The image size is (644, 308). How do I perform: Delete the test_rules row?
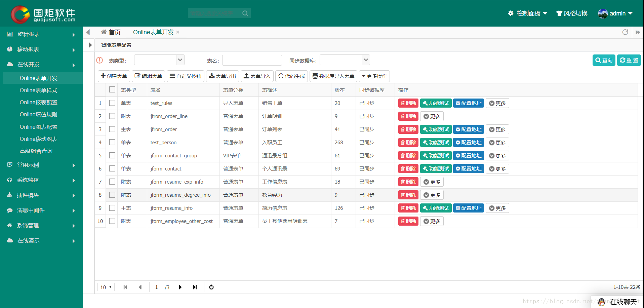[408, 103]
